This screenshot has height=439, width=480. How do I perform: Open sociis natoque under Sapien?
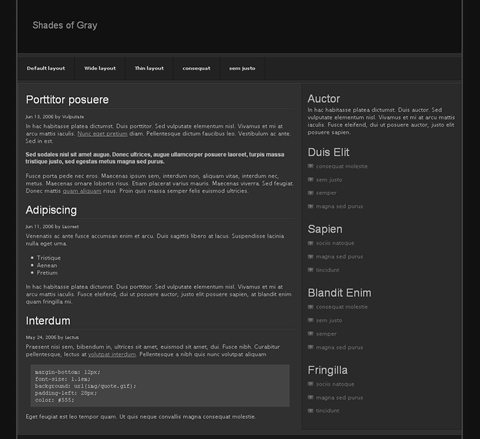pyautogui.click(x=335, y=243)
